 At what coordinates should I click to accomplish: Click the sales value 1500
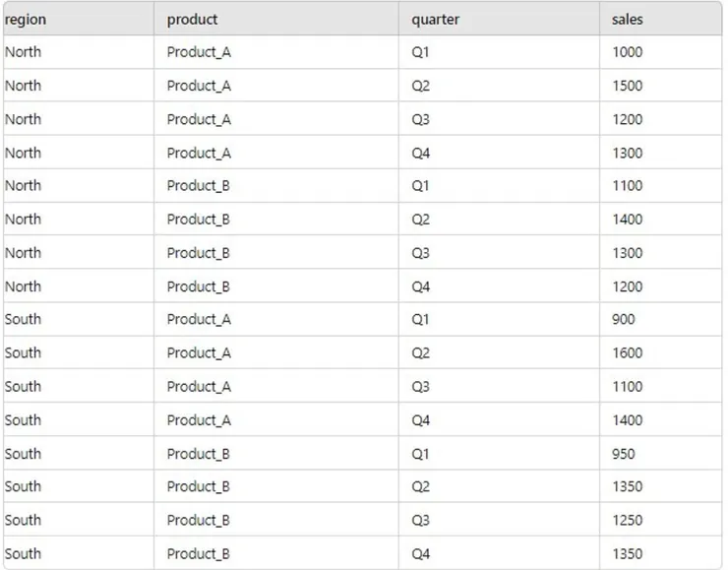point(627,86)
